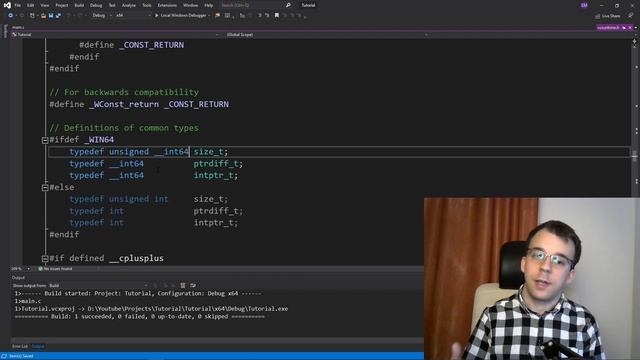Collapse the #ifdef _WIN64 block
This screenshot has width=640, height=360.
pyautogui.click(x=45, y=140)
